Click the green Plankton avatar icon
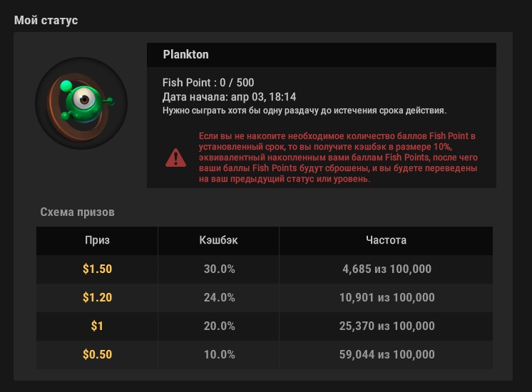Viewport: 532px width, 392px height. point(81,103)
